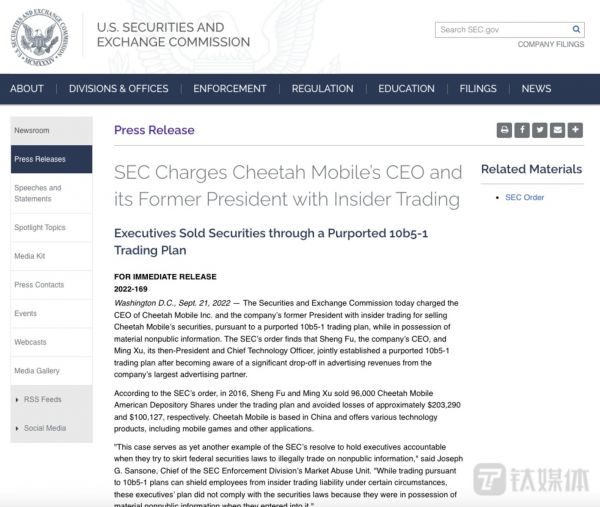
Task: Share the release on Facebook
Action: (522, 130)
